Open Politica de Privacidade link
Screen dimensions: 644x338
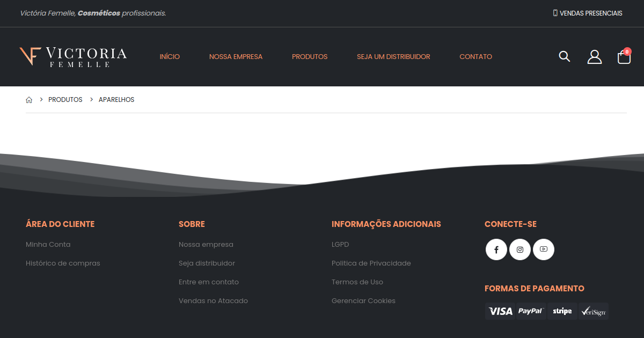[371, 263]
